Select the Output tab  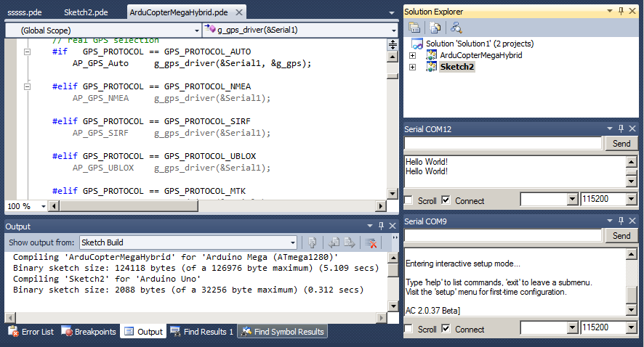point(143,332)
